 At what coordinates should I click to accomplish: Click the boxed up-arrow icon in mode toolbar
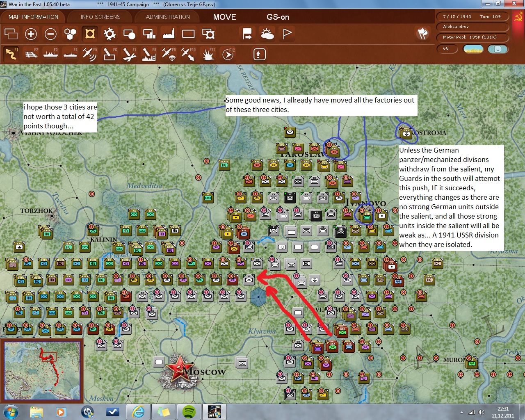click(x=259, y=54)
